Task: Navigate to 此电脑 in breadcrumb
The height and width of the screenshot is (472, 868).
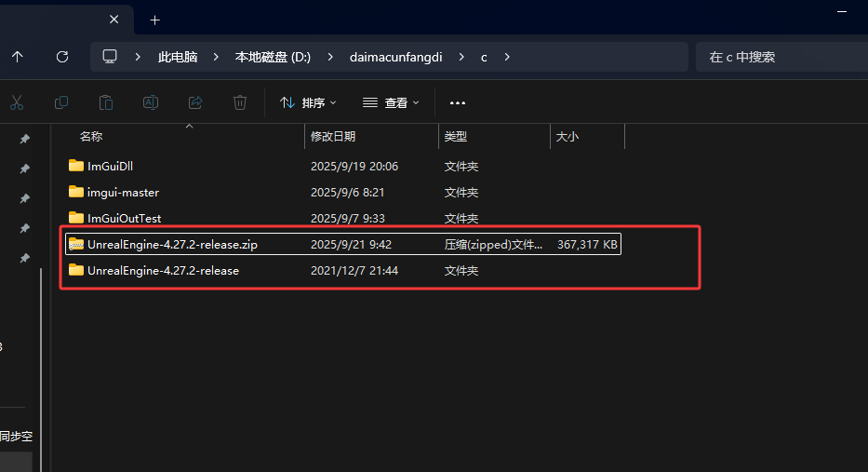Action: tap(178, 57)
